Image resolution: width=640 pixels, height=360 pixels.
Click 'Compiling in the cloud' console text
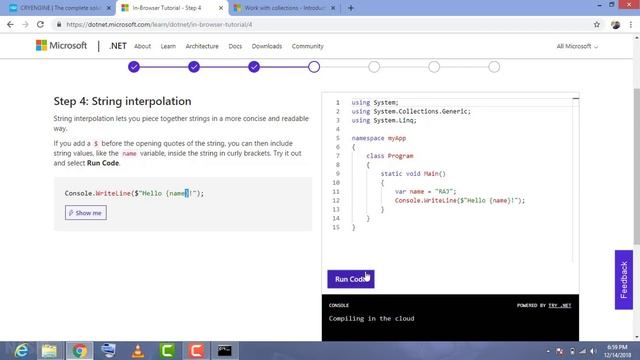point(371,318)
